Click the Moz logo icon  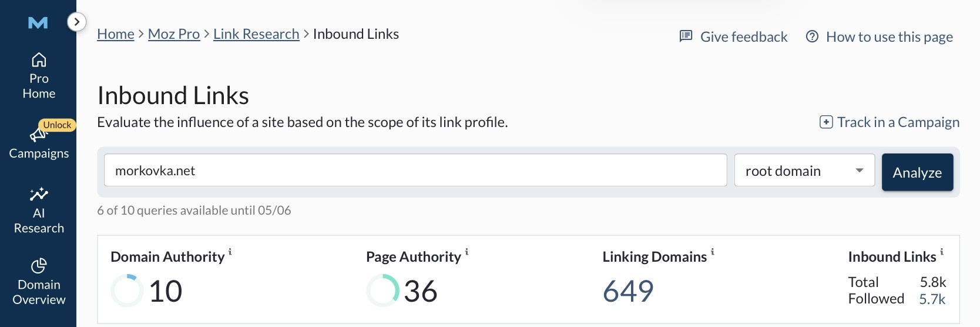(38, 23)
